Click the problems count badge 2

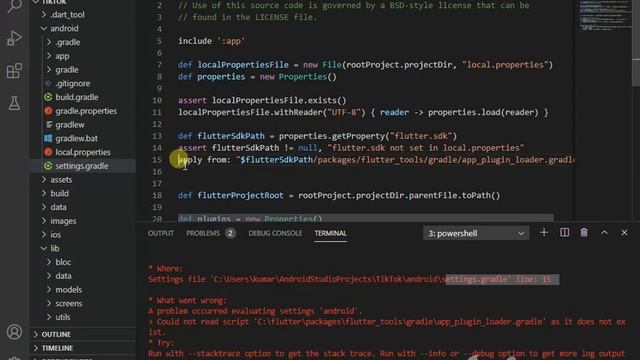230,233
